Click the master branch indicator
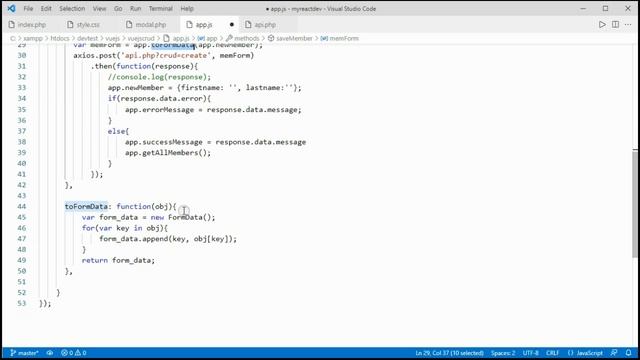This screenshot has width=640, height=360. (24, 353)
